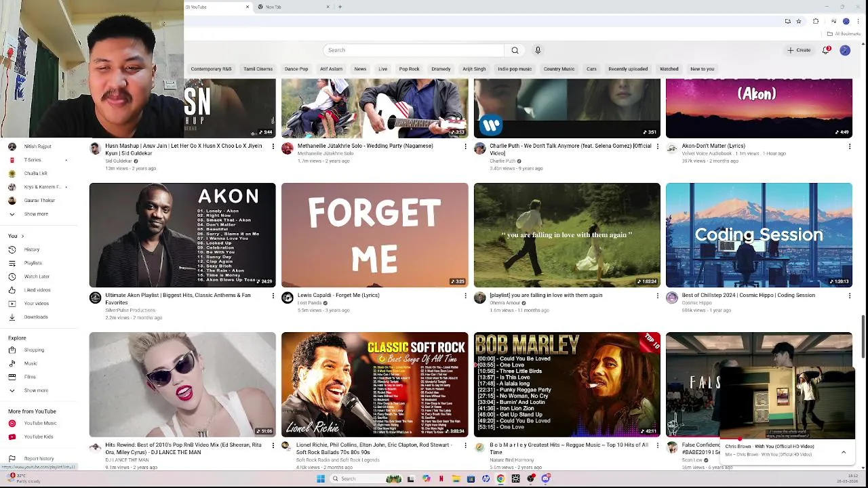Click the Chris Brown miniplayer video

[x=787, y=403]
